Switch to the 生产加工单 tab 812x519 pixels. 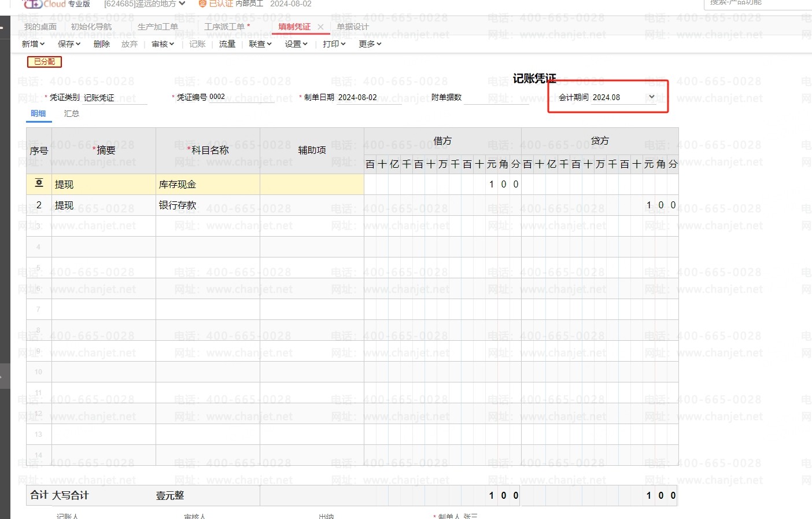[158, 27]
